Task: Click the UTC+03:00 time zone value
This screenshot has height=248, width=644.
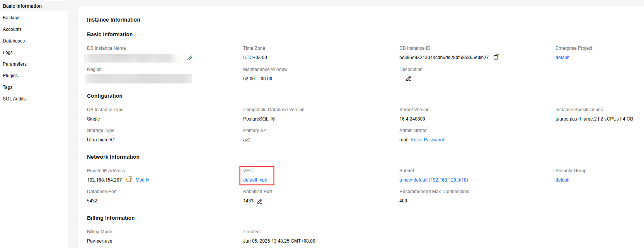Action: click(x=255, y=58)
